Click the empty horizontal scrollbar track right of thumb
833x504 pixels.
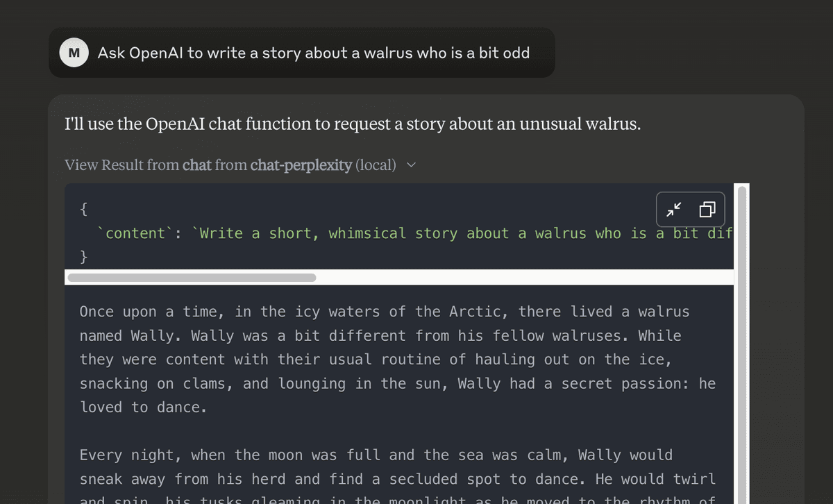(524, 278)
